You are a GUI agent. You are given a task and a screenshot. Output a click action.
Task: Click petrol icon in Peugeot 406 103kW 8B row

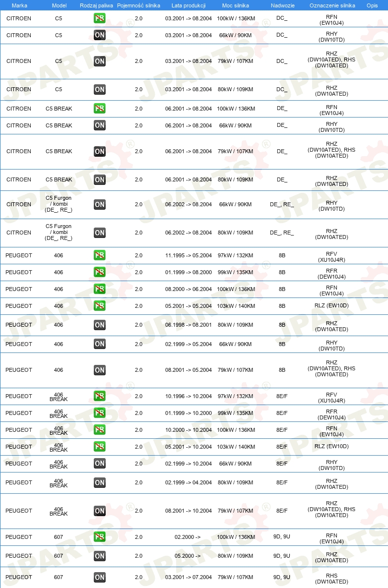(99, 306)
